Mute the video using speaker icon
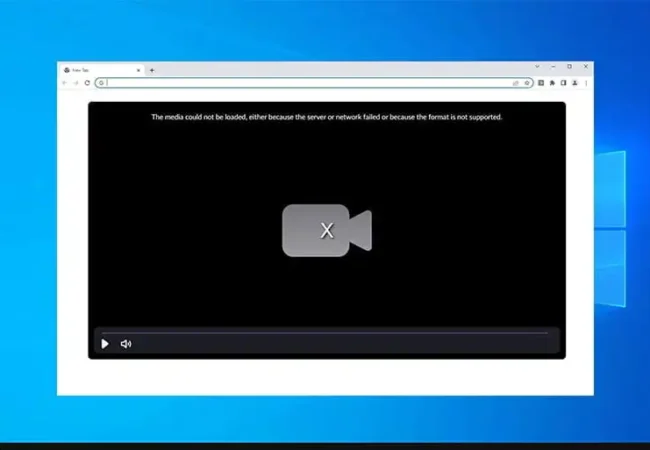 click(x=126, y=344)
